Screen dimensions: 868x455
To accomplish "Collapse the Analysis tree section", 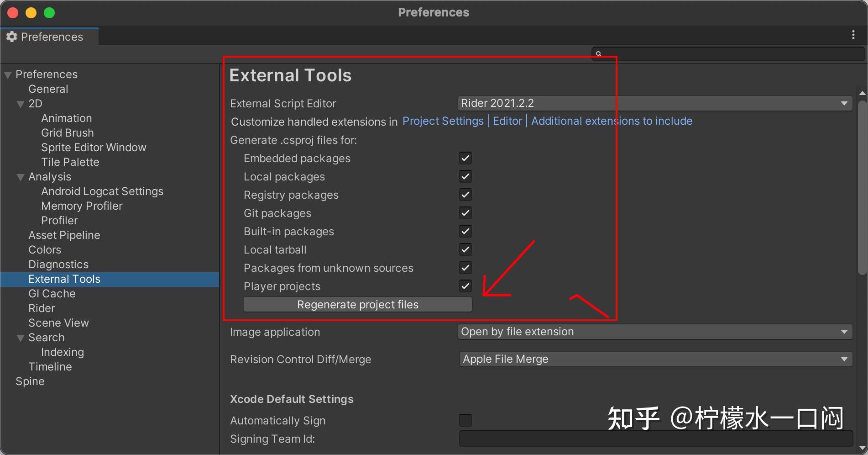I will click(x=20, y=177).
